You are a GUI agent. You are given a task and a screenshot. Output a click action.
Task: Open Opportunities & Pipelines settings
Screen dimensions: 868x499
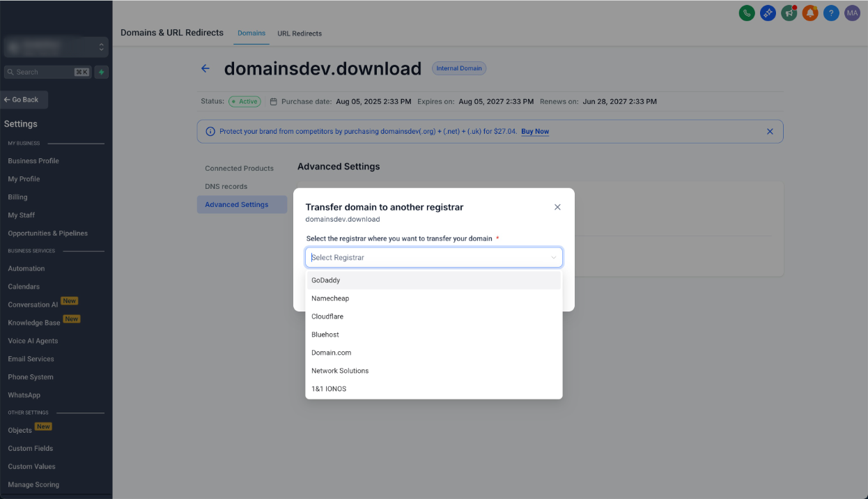47,233
